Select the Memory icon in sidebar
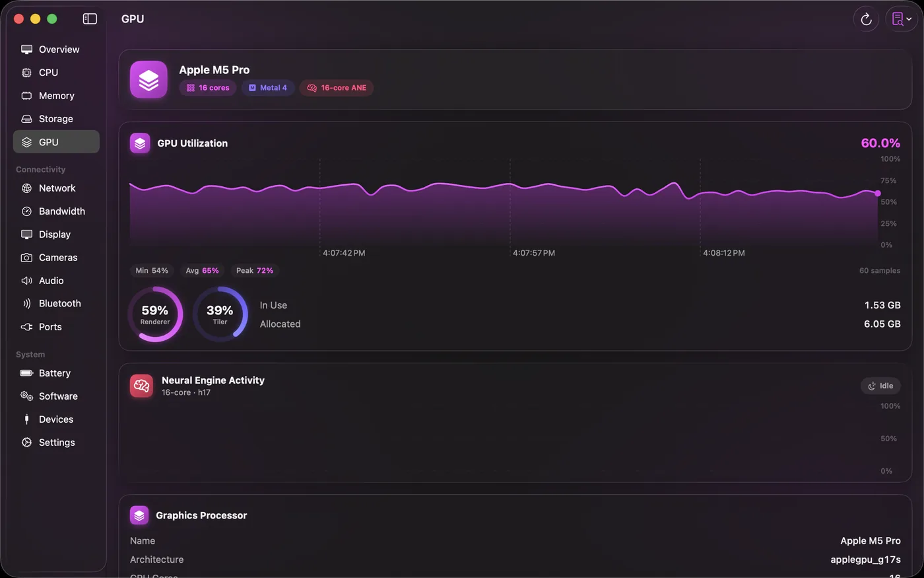 [26, 96]
